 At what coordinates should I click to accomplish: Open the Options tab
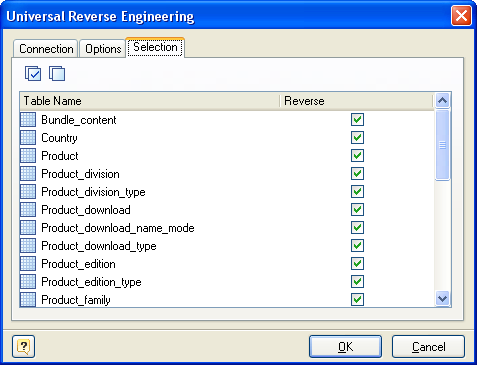click(103, 49)
